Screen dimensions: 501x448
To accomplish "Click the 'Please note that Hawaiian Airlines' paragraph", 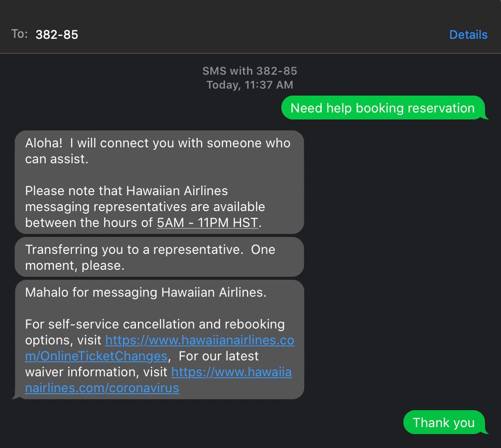I will [x=145, y=207].
